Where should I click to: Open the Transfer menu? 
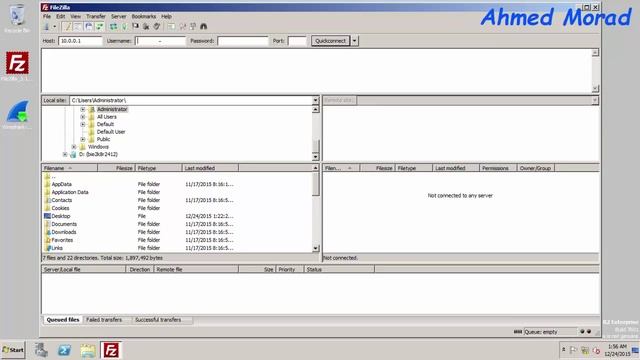coord(96,16)
